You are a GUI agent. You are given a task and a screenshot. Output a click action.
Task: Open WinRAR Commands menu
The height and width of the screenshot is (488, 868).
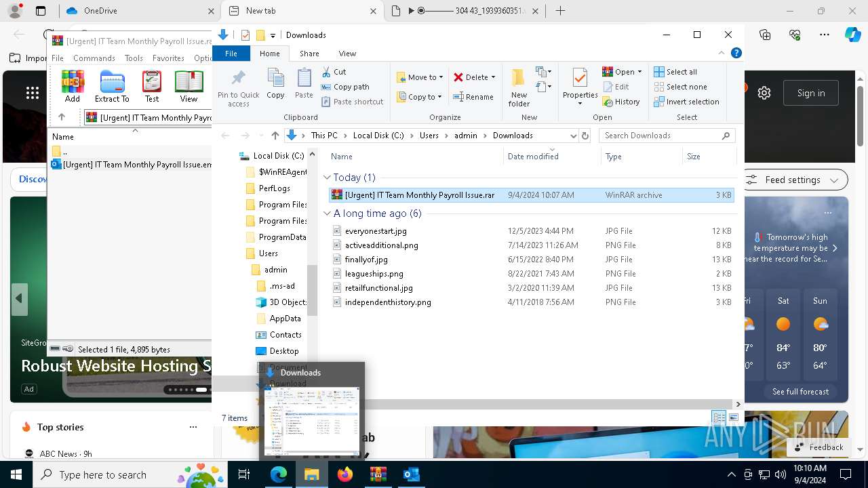[x=94, y=58]
